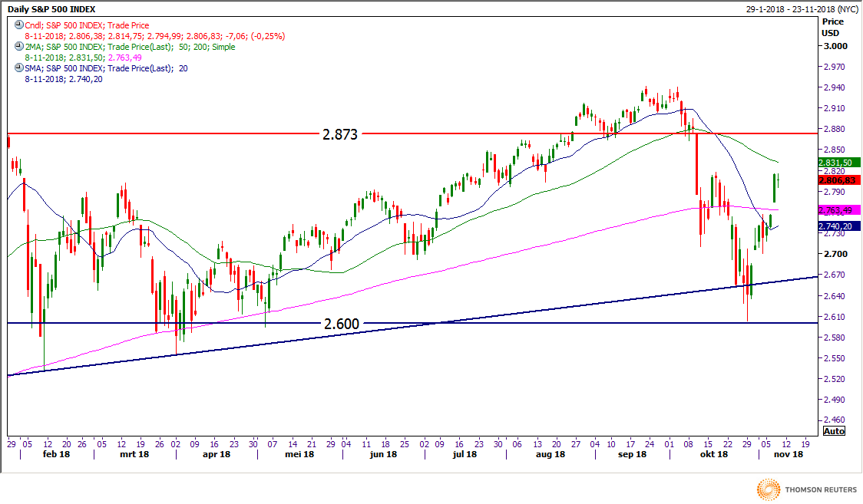The height and width of the screenshot is (504, 863).
Task: Click the clock icon beside the Cndl legend
Action: point(18,25)
